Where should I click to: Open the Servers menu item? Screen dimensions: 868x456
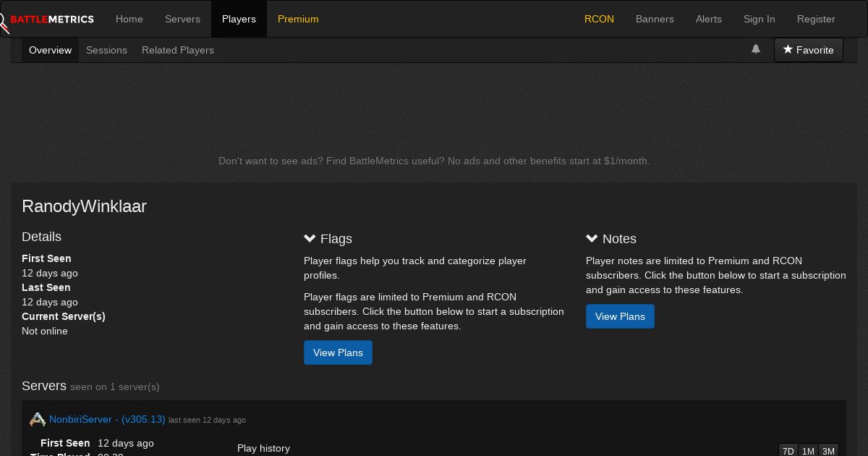[182, 19]
